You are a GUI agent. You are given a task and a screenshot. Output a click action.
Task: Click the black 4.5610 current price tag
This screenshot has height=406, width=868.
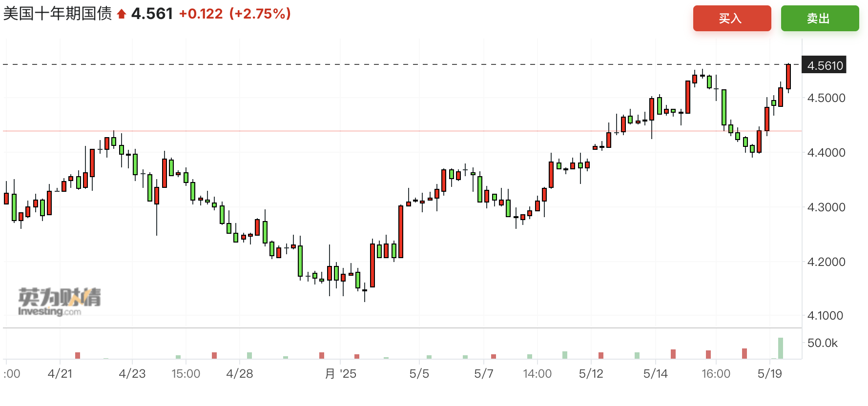825,65
